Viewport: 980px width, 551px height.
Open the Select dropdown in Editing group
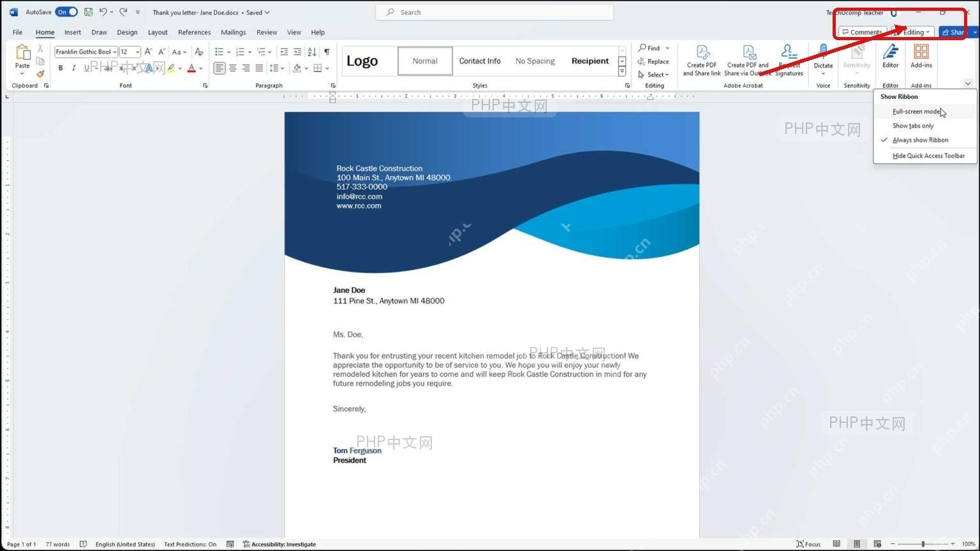click(x=653, y=75)
